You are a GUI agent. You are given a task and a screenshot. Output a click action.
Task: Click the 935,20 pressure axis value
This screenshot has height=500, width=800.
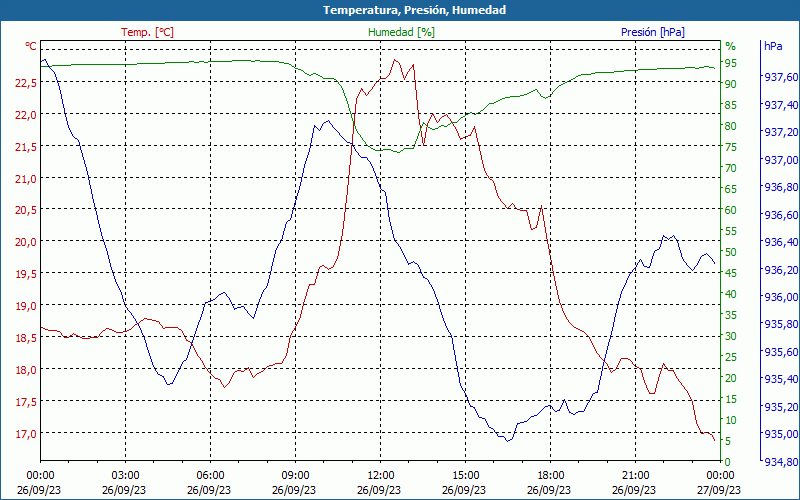781,407
